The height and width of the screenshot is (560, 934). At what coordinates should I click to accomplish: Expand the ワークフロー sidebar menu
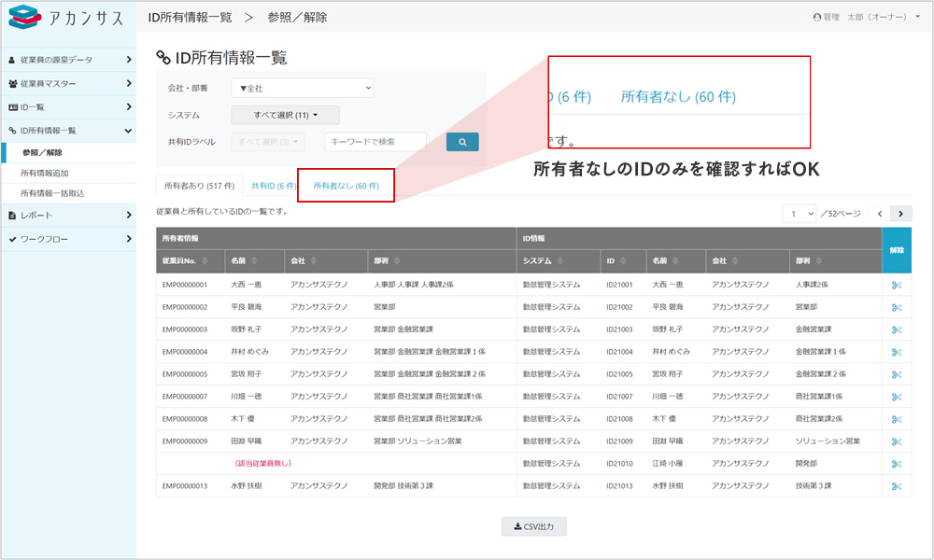point(68,239)
